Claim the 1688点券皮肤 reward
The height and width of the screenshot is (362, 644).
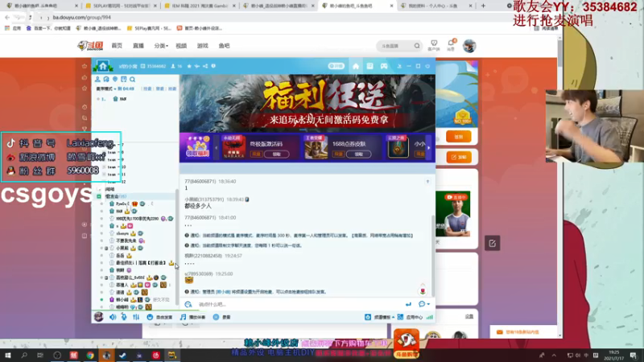click(x=358, y=154)
